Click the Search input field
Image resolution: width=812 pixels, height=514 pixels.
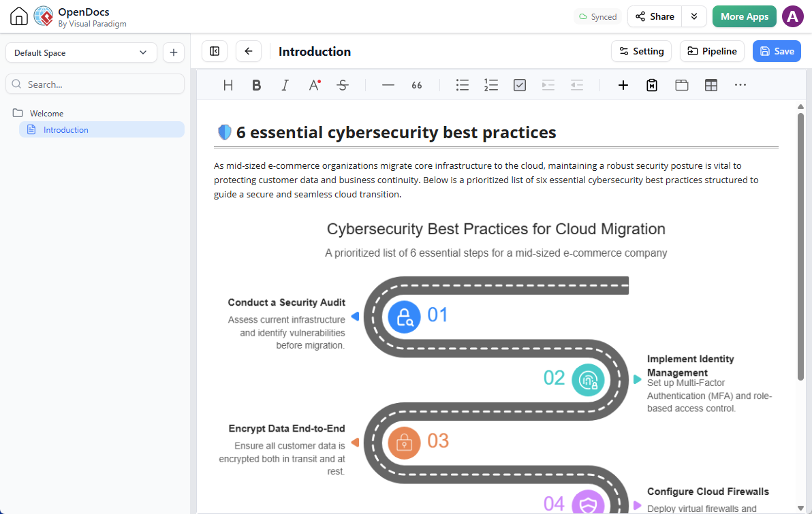click(95, 84)
